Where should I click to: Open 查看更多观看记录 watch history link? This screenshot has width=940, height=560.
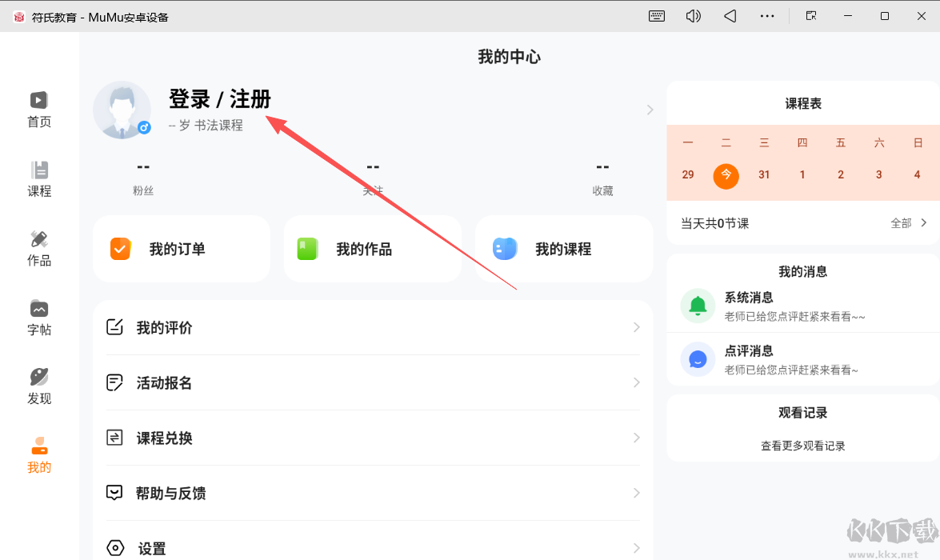pos(802,446)
